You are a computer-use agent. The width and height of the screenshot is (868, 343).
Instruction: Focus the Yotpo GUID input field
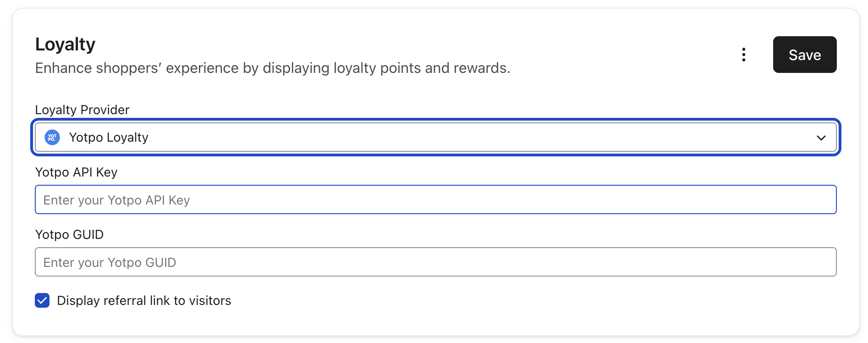435,262
